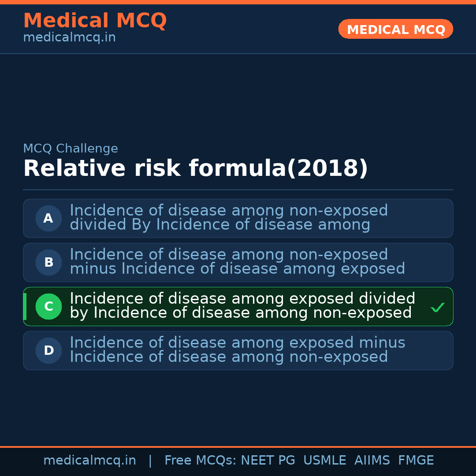
Task: Select FMGE in the footer
Action: [416, 461]
